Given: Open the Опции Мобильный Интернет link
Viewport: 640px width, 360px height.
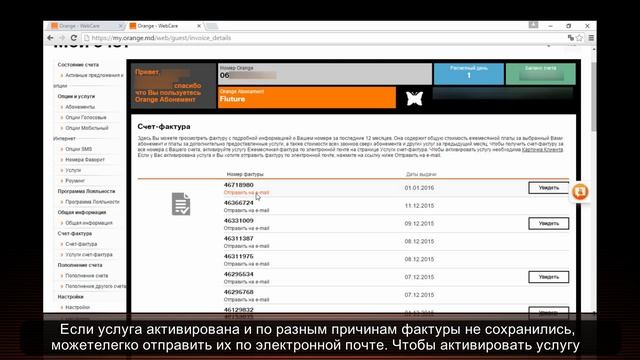Looking at the screenshot, I should (x=87, y=128).
